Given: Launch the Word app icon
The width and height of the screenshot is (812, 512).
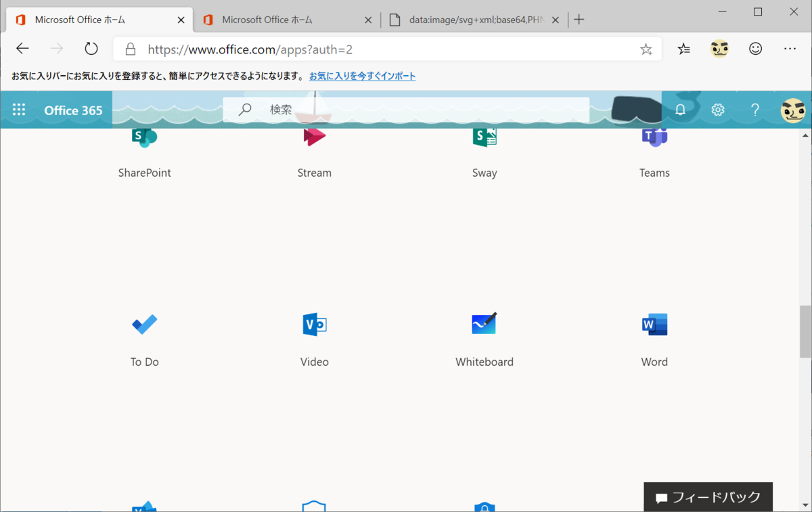Looking at the screenshot, I should coord(654,324).
